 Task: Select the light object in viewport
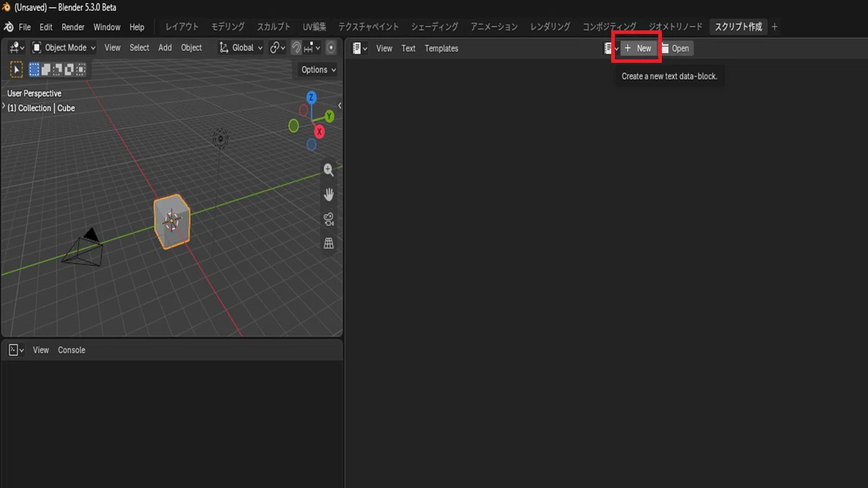tap(220, 137)
